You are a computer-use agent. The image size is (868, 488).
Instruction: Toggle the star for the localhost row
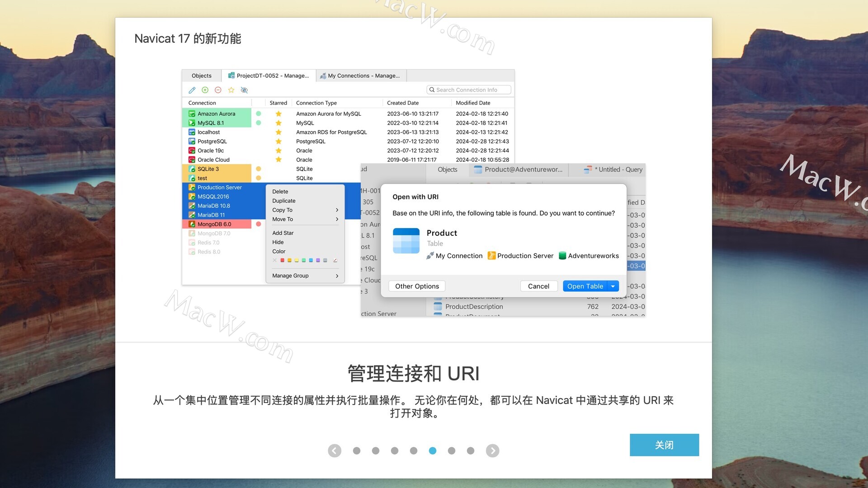pyautogui.click(x=278, y=132)
